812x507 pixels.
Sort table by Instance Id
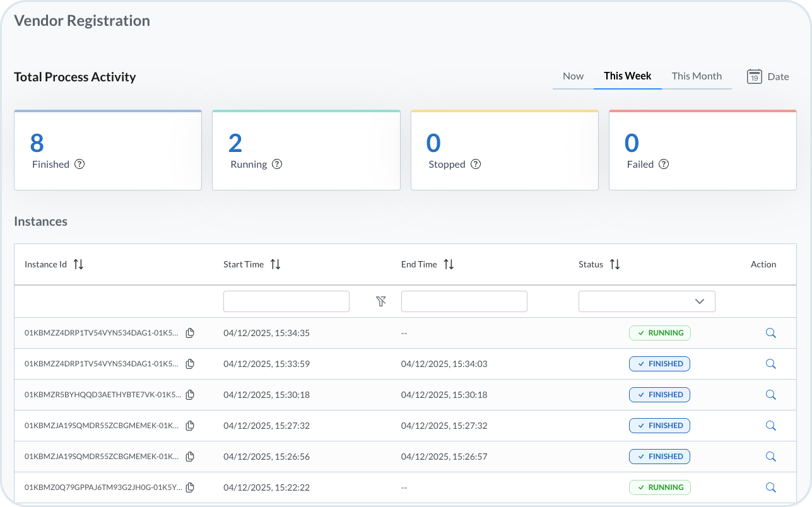pyautogui.click(x=78, y=264)
